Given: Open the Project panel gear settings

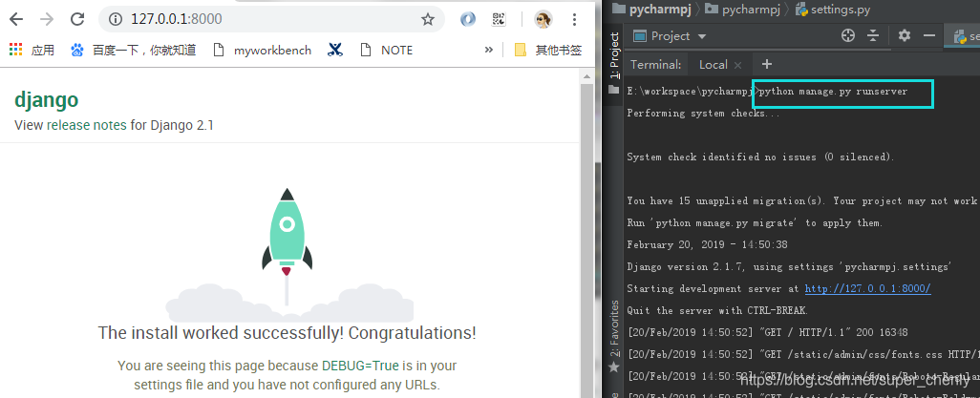Looking at the screenshot, I should coord(904,35).
